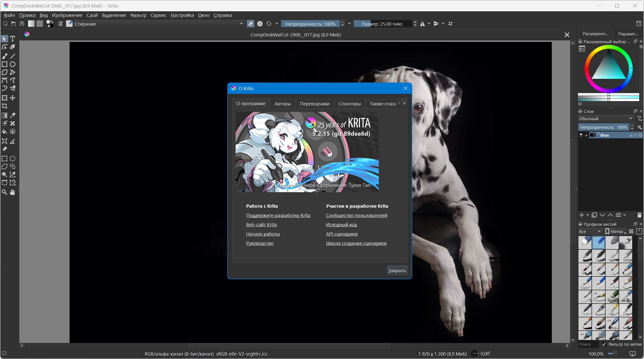Open the Веб-сайт Krita link
The image size is (644, 359).
(261, 225)
